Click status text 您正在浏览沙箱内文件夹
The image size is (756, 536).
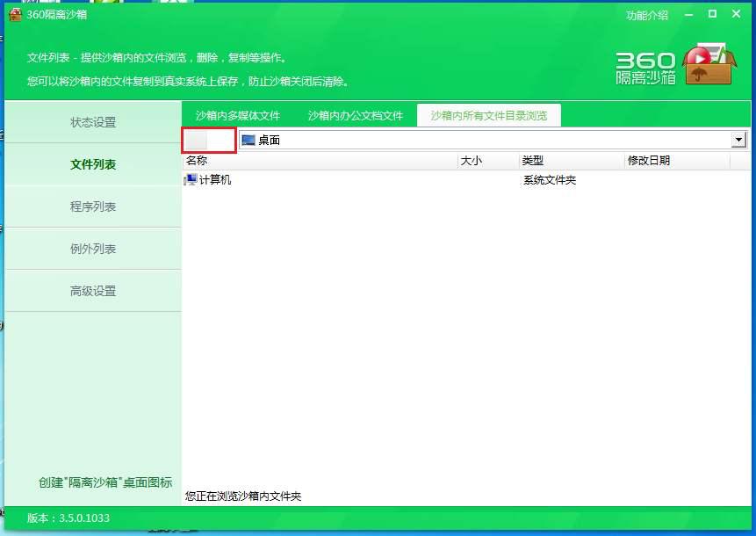point(243,496)
